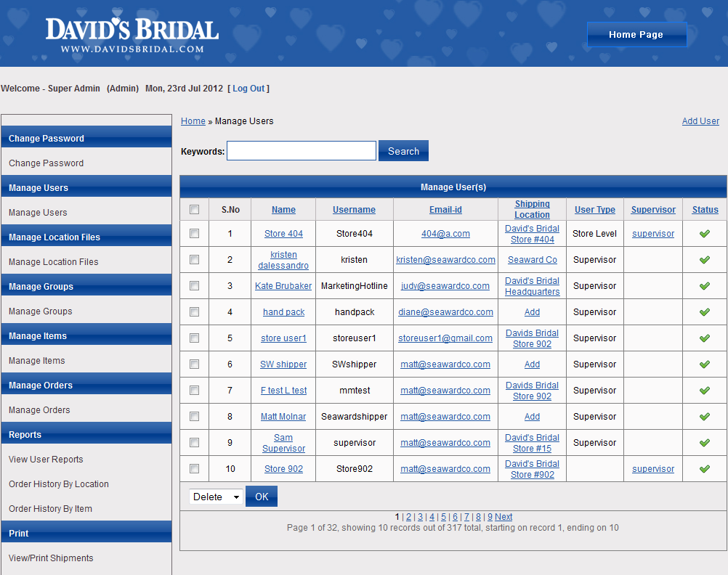Image resolution: width=728 pixels, height=575 pixels.
Task: Select checkbox for kristen dalessandro
Action: (194, 259)
